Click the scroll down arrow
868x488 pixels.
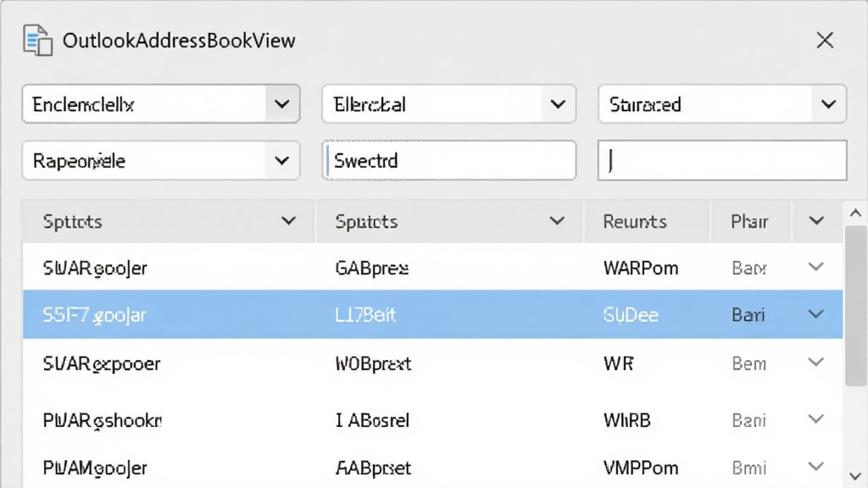[x=856, y=476]
